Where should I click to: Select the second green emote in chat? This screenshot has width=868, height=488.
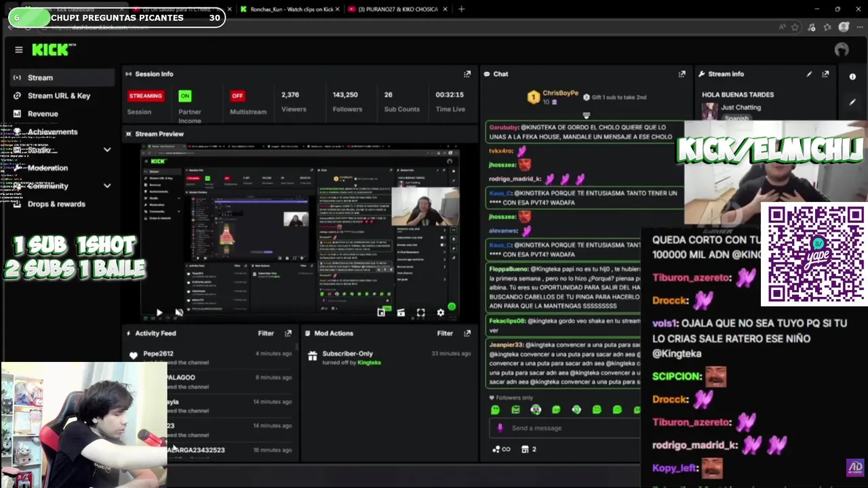coord(515,409)
